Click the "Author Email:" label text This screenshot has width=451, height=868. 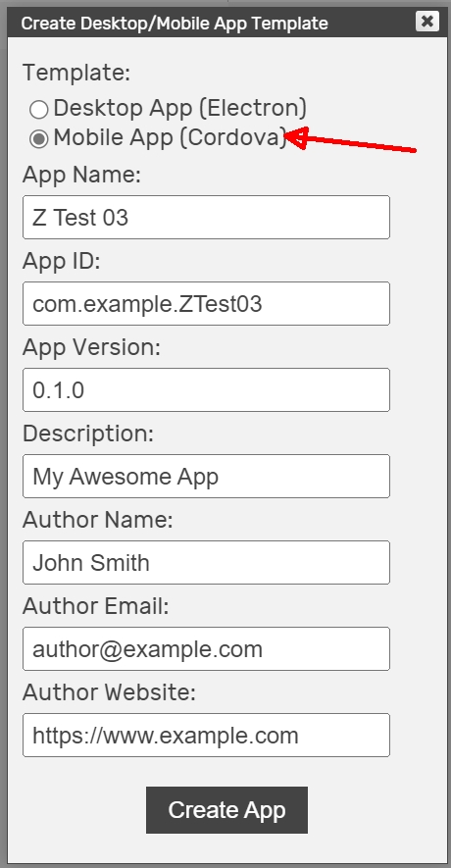point(96,607)
